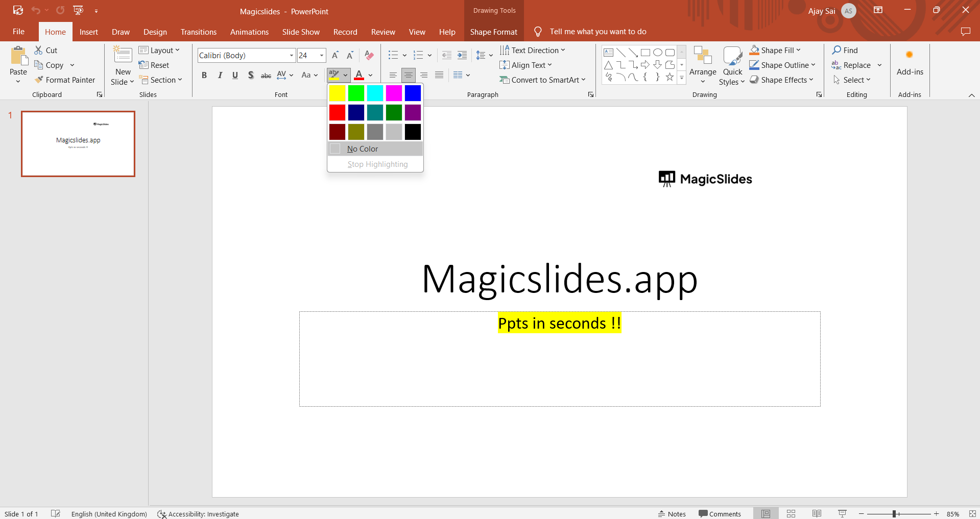
Task: Toggle Bold formatting
Action: pos(204,75)
